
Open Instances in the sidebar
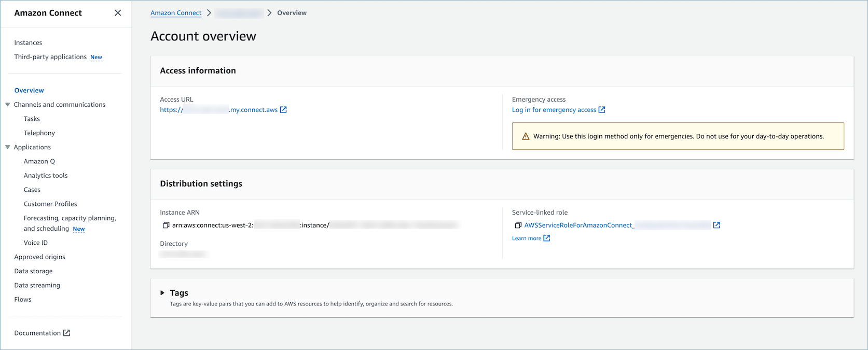coord(28,43)
